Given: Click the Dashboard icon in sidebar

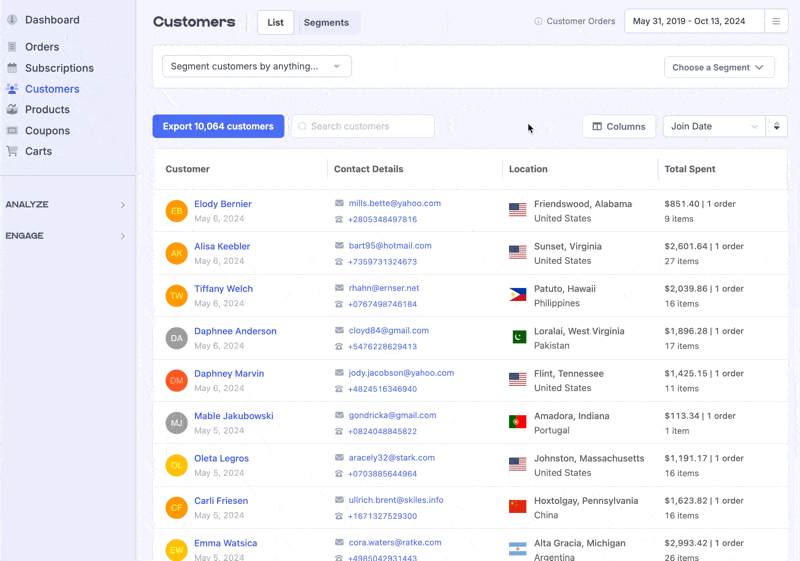Looking at the screenshot, I should click(x=12, y=20).
